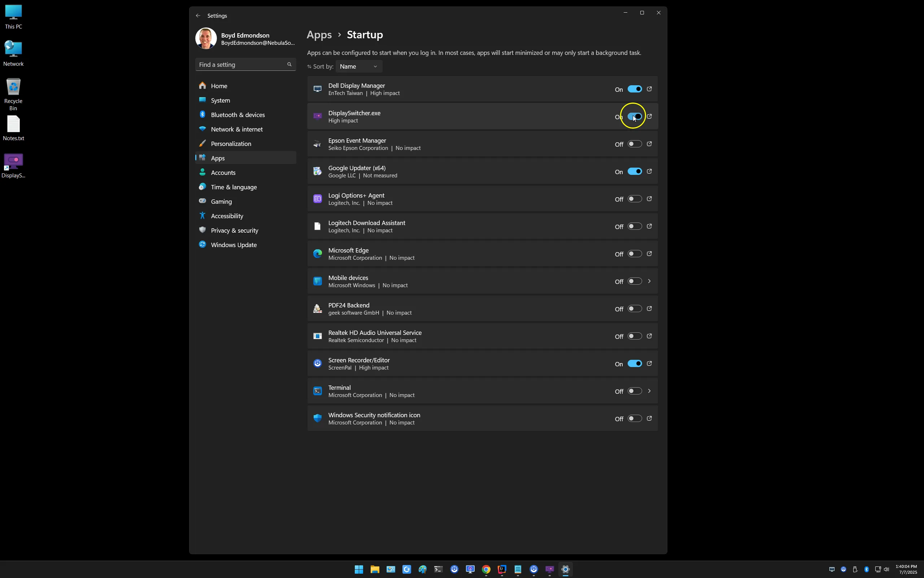
Task: Go to Personalization in the sidebar
Action: 245,144
